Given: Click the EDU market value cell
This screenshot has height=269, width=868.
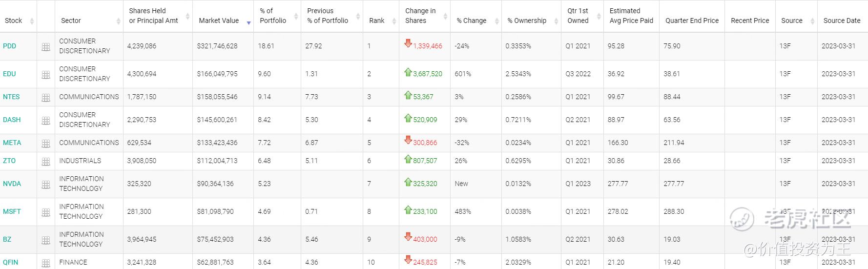Looking at the screenshot, I should tap(217, 74).
